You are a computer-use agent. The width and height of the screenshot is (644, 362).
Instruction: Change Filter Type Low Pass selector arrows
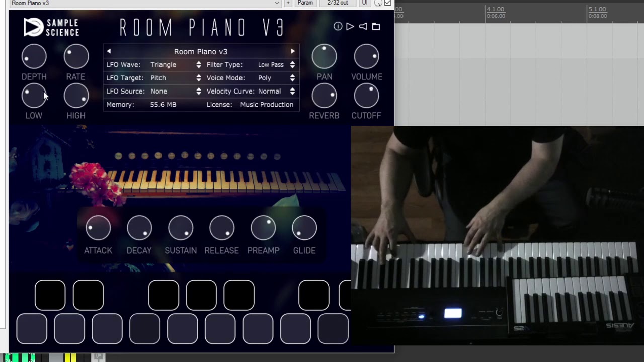pos(292,65)
